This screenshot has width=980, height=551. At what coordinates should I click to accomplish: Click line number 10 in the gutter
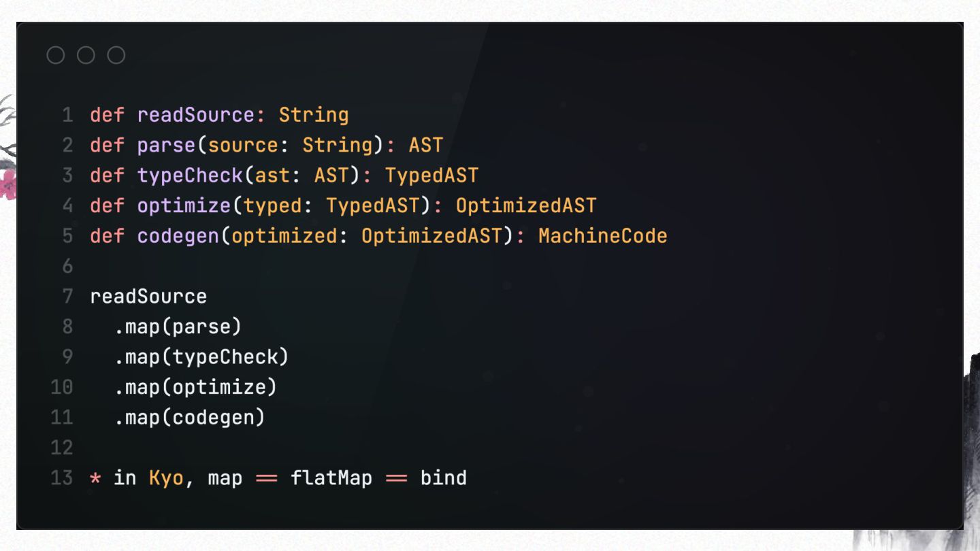[61, 387]
